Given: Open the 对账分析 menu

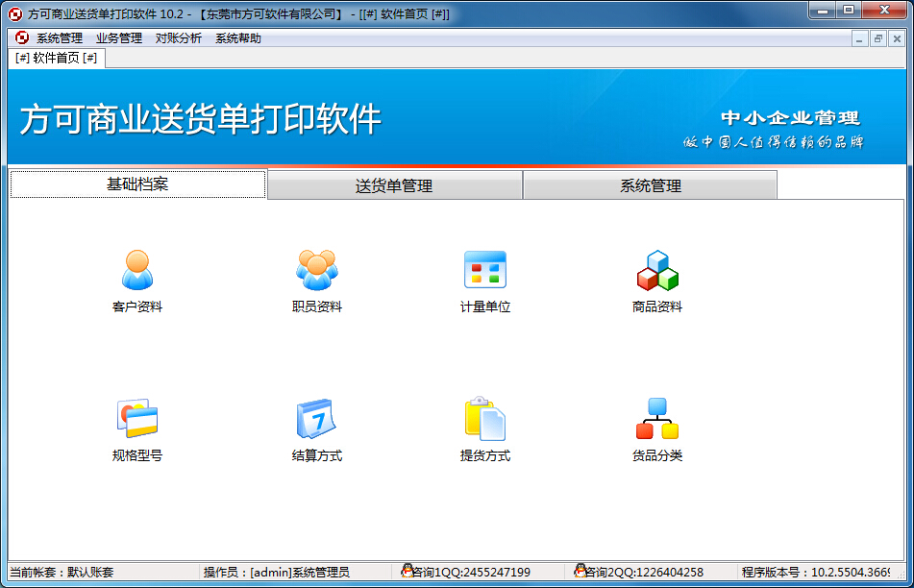Looking at the screenshot, I should point(179,38).
